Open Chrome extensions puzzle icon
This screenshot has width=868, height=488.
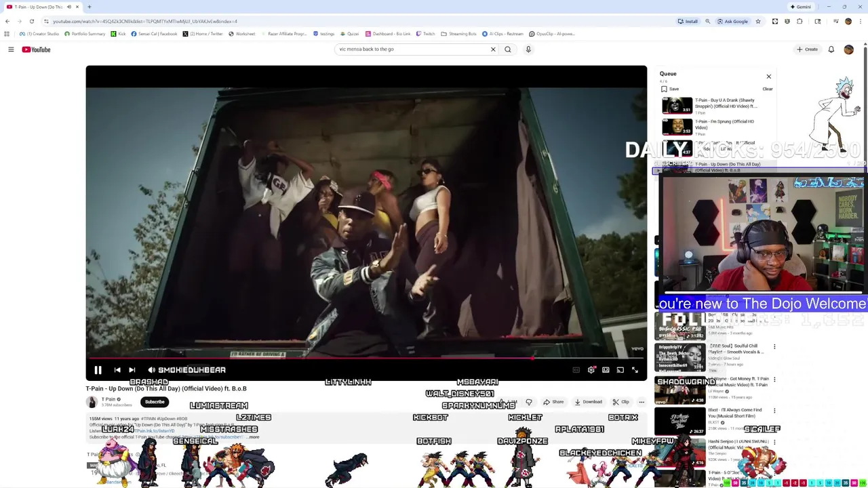[800, 21]
